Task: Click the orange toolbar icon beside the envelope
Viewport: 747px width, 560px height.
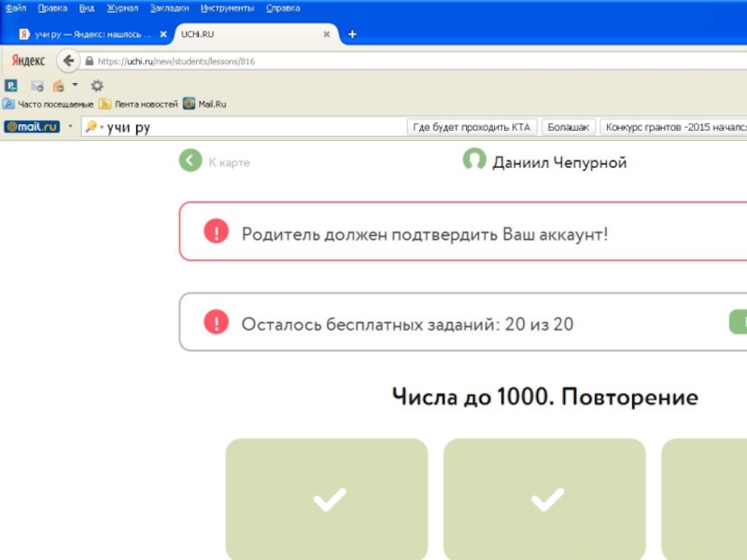Action: (x=59, y=86)
